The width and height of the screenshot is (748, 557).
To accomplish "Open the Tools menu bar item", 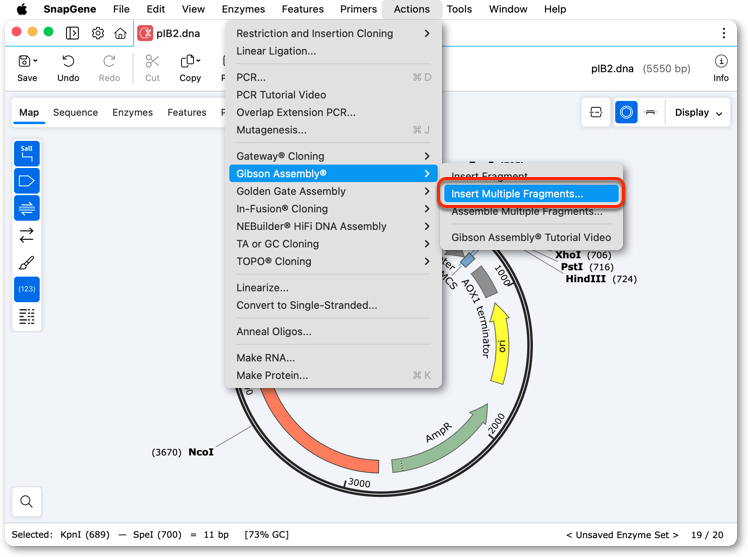I will pyautogui.click(x=459, y=9).
